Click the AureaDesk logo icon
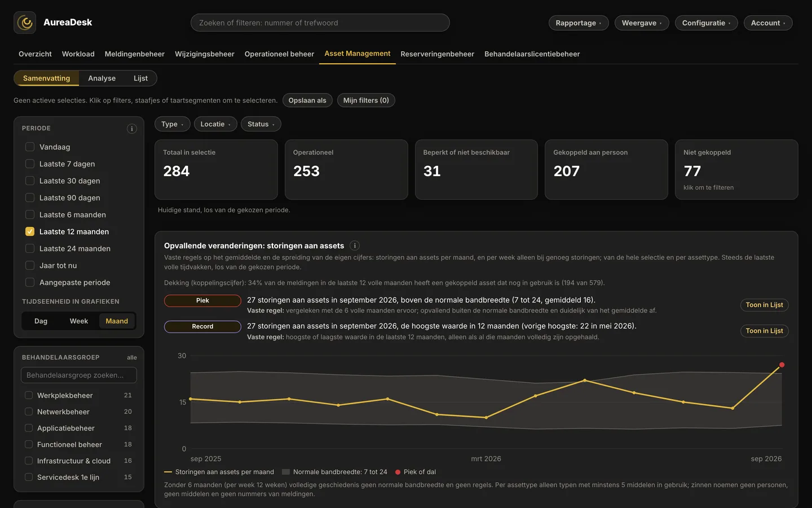Viewport: 812px width, 508px height. [x=25, y=23]
